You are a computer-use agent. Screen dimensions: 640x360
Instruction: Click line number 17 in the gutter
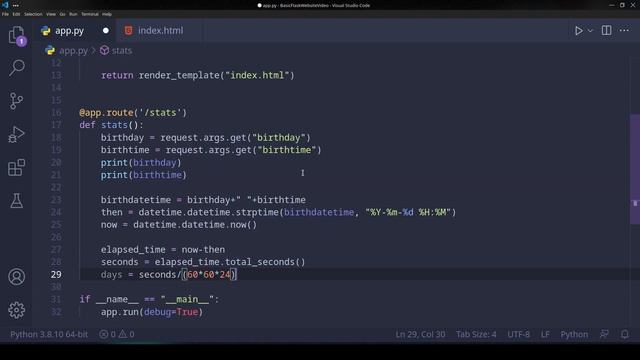coord(56,125)
